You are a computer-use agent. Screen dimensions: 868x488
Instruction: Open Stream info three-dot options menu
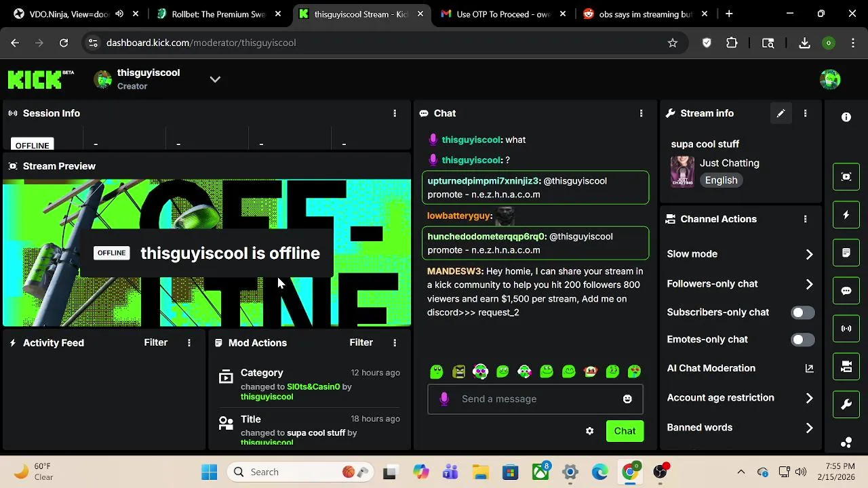coord(805,113)
